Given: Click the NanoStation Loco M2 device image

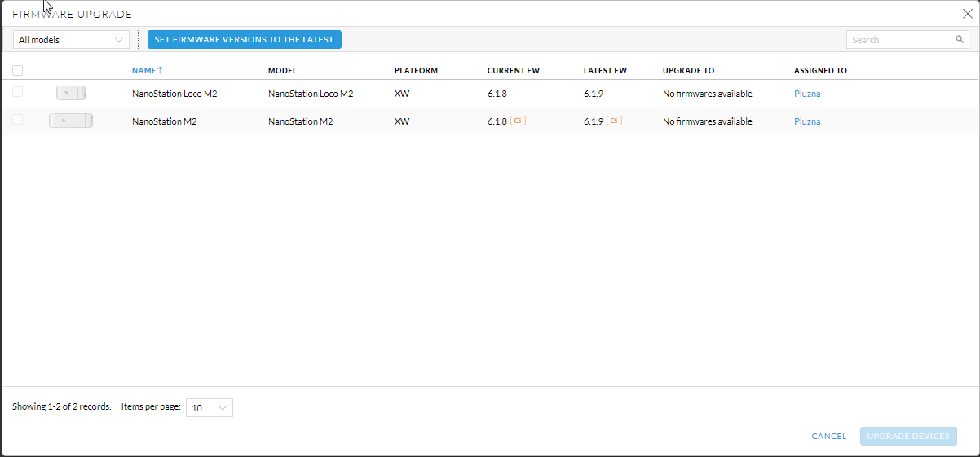Looking at the screenshot, I should [x=71, y=94].
